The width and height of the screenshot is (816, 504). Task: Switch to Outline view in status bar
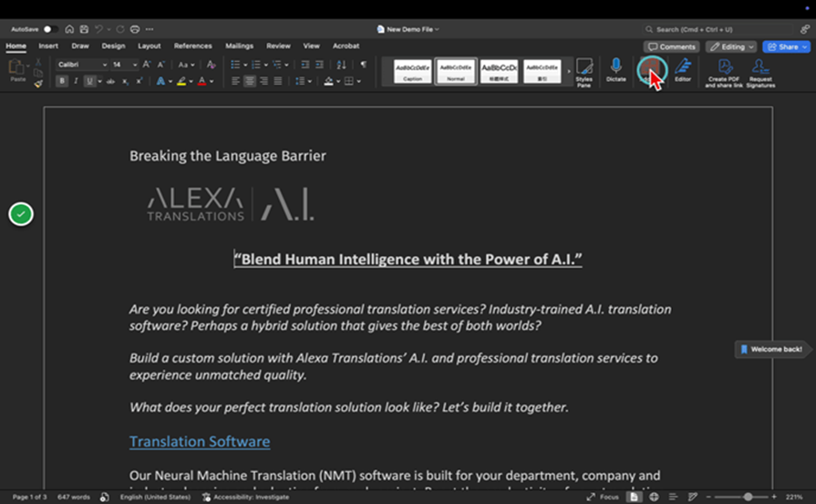[x=673, y=497]
